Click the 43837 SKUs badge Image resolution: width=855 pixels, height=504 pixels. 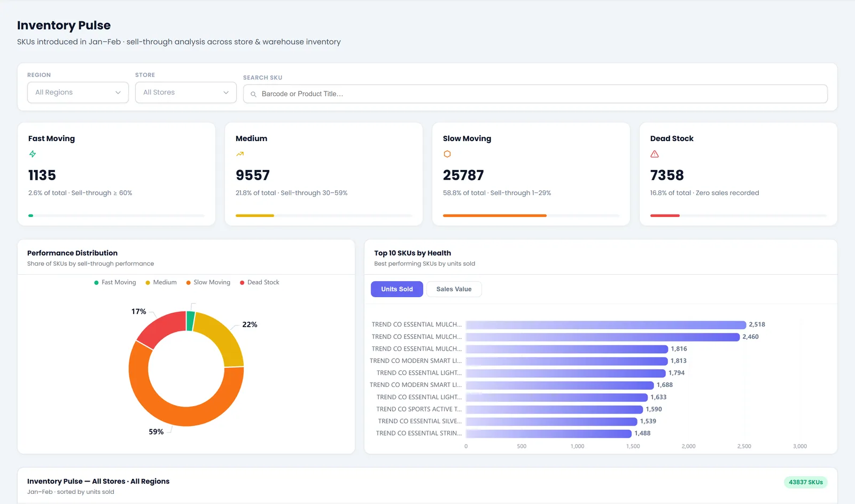coord(806,482)
